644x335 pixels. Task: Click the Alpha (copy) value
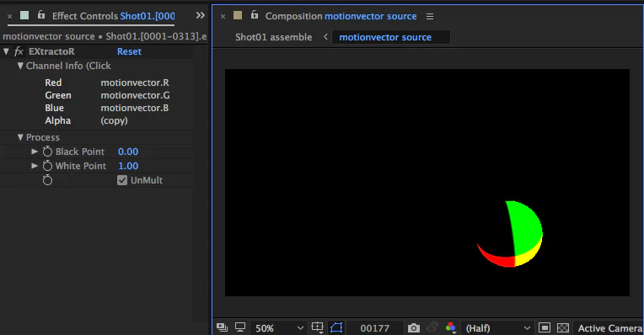[x=114, y=120]
